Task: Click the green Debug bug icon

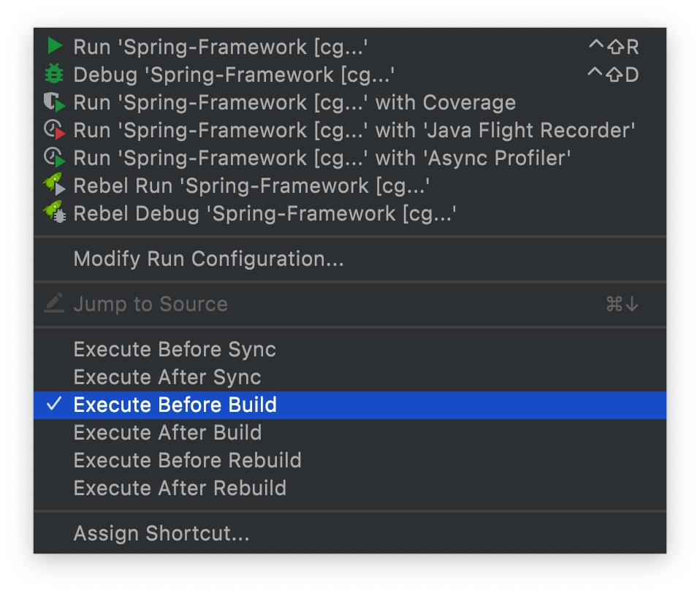Action: coord(55,74)
